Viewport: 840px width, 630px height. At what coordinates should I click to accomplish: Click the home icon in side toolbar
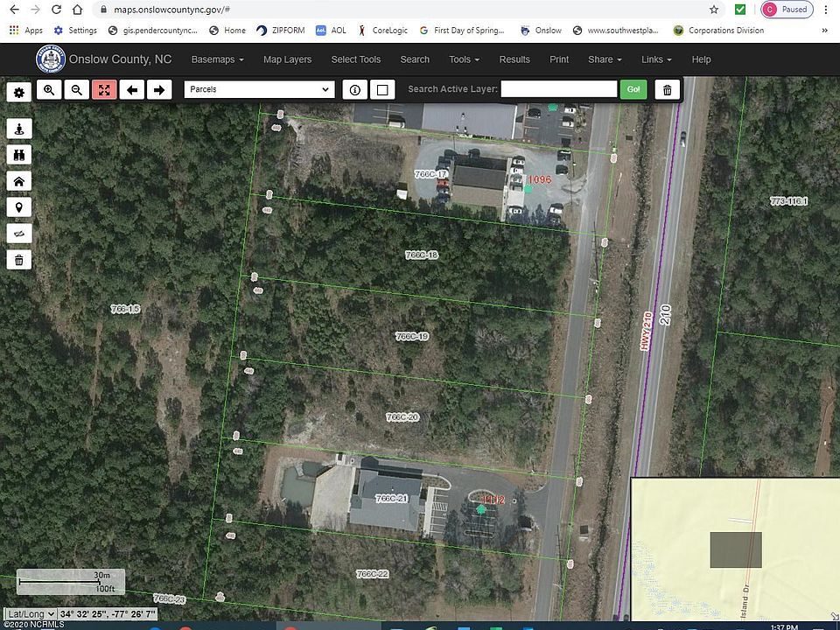pyautogui.click(x=19, y=182)
